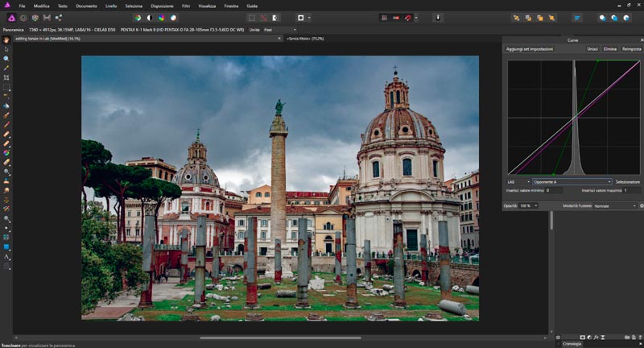Open the LAB colour space dropdown
Viewport: 644px width, 348px height.
click(518, 181)
